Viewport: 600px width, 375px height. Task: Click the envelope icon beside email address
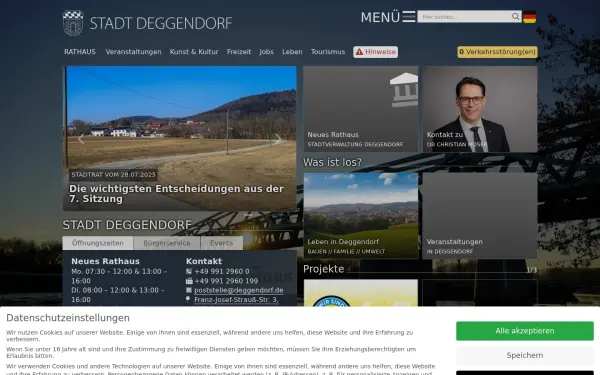[189, 290]
